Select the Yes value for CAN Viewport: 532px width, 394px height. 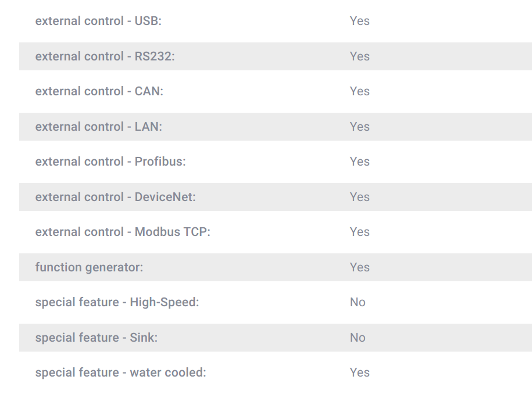pos(360,91)
